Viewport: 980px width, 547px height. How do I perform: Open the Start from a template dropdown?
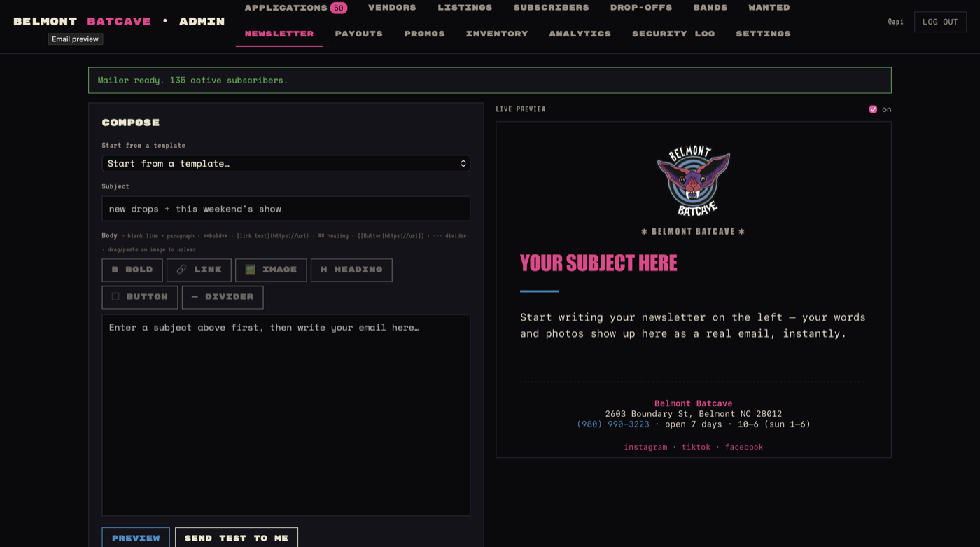click(x=286, y=163)
